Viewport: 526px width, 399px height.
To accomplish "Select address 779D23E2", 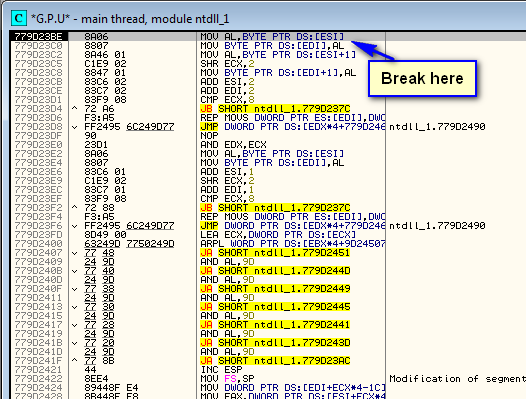I will (x=38, y=154).
